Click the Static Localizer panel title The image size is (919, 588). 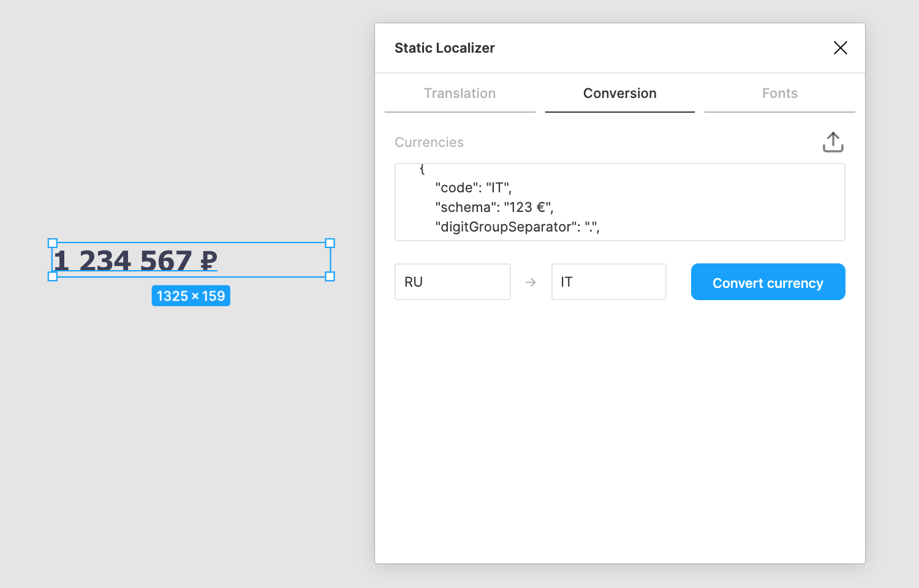(x=444, y=48)
